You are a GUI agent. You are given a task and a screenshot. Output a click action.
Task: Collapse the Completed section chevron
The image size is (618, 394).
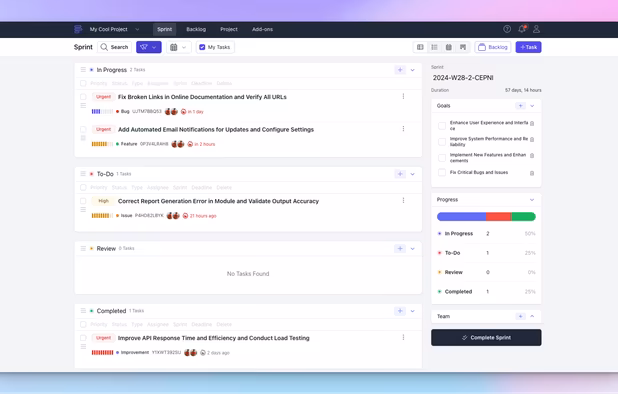click(x=413, y=311)
